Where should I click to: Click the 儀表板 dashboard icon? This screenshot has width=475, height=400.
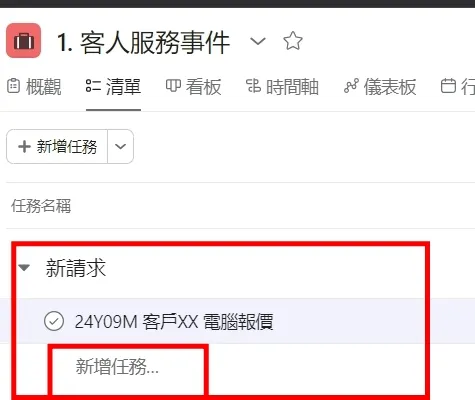(x=351, y=86)
